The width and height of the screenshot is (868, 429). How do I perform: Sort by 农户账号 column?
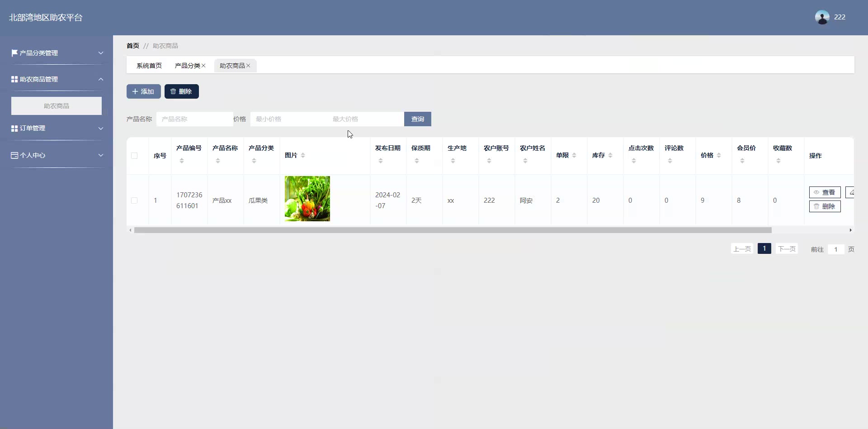click(489, 161)
